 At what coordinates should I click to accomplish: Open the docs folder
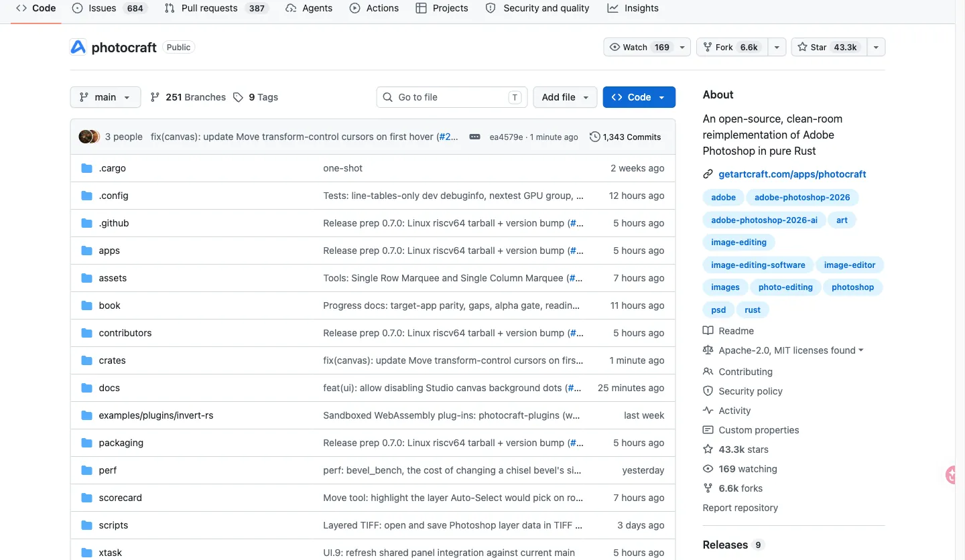pyautogui.click(x=109, y=388)
